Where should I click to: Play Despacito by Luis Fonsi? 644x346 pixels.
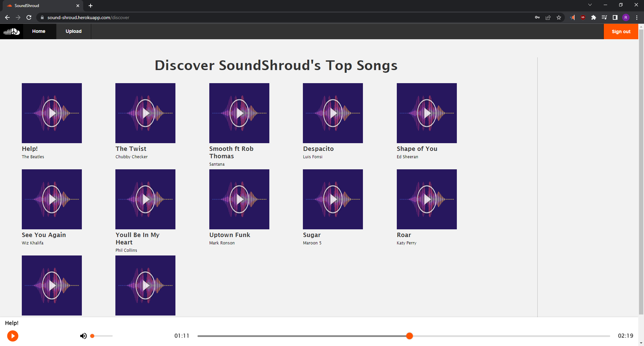tap(332, 113)
